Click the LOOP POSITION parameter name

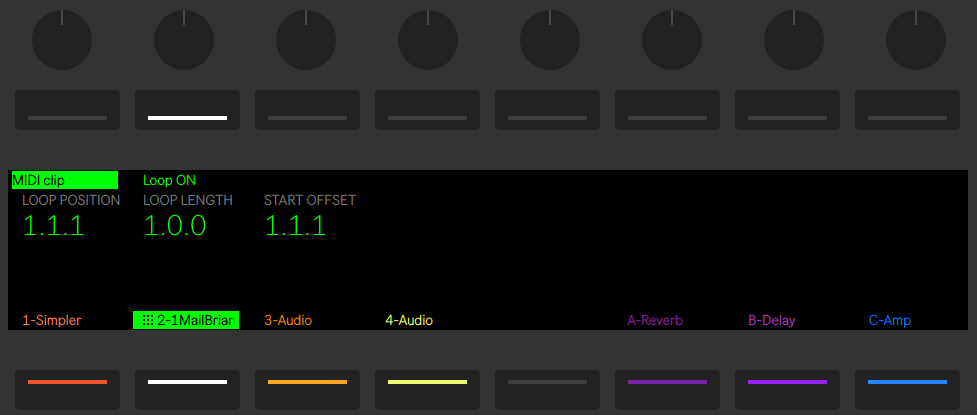71,201
